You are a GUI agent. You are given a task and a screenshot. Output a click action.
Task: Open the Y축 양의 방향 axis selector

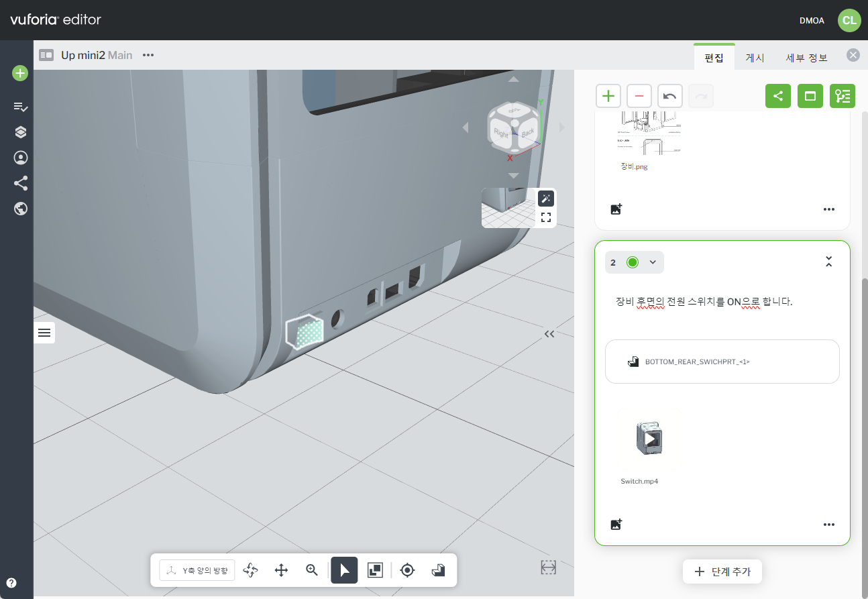(x=197, y=570)
